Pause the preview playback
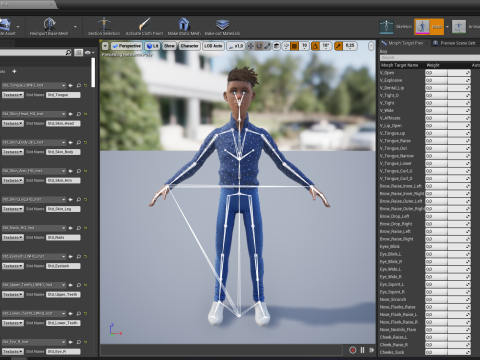The height and width of the screenshot is (360, 480). 362,350
